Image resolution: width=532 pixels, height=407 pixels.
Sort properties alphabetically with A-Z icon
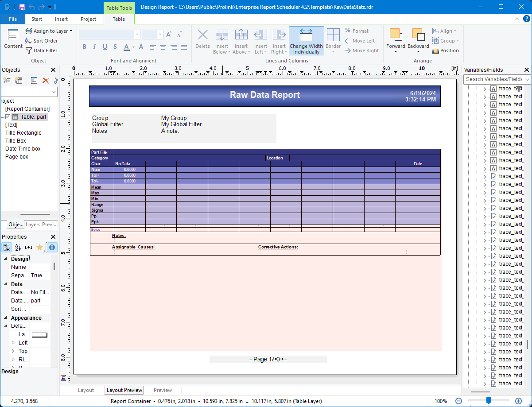click(18, 248)
